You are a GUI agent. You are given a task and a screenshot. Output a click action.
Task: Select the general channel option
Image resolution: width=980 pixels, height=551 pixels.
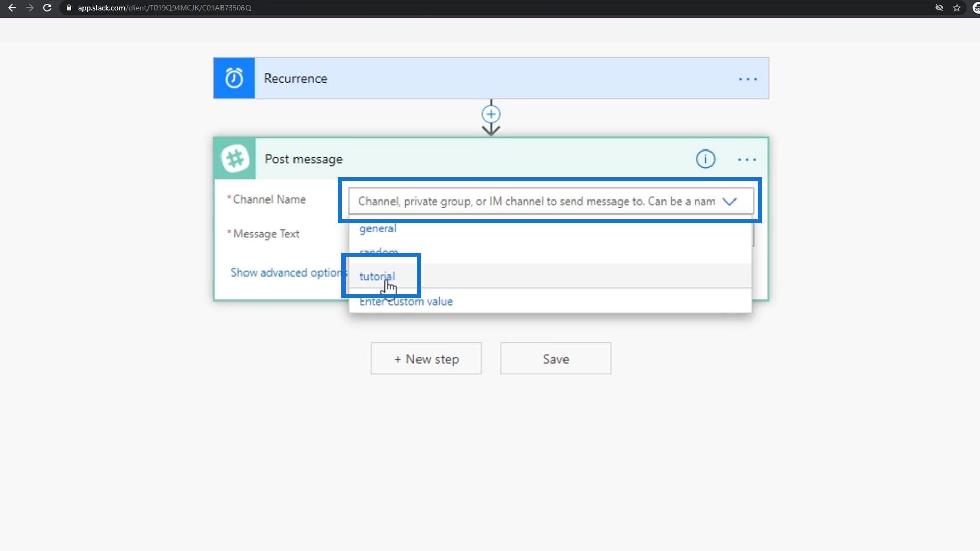click(x=378, y=229)
